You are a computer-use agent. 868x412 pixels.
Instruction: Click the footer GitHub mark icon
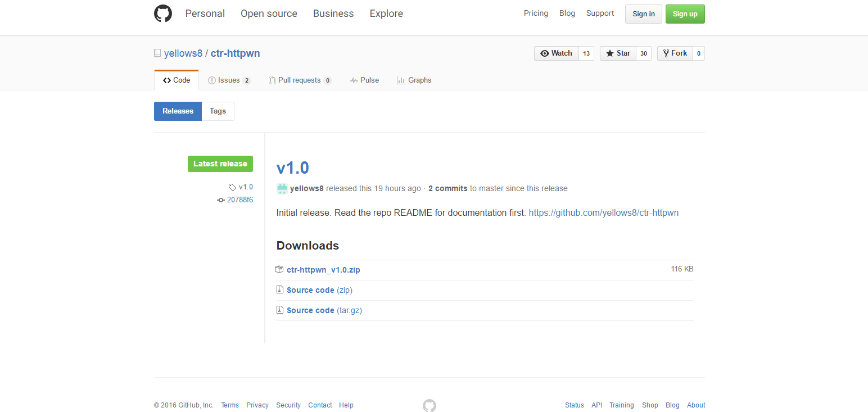pos(430,405)
